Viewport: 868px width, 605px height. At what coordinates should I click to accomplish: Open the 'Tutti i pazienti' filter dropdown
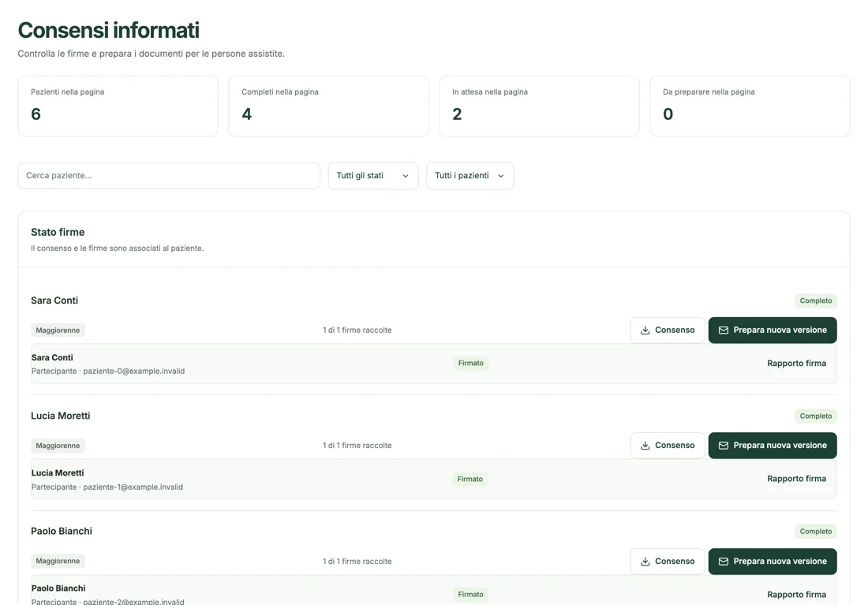click(x=470, y=175)
